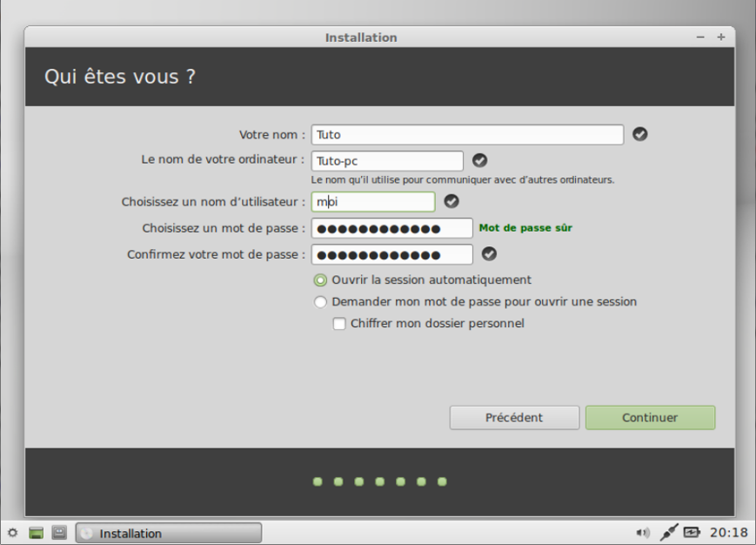The width and height of the screenshot is (756, 545).
Task: Click the battery power tray icon
Action: [x=692, y=533]
